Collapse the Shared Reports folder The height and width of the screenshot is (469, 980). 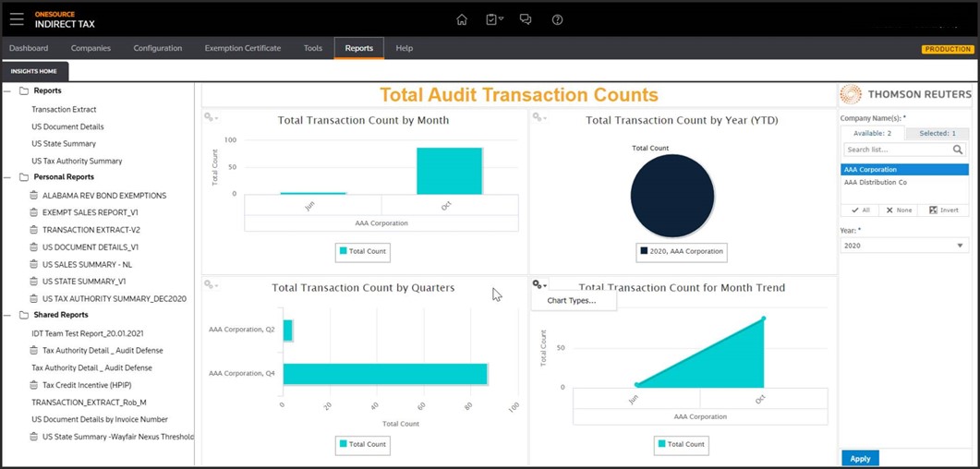point(8,315)
